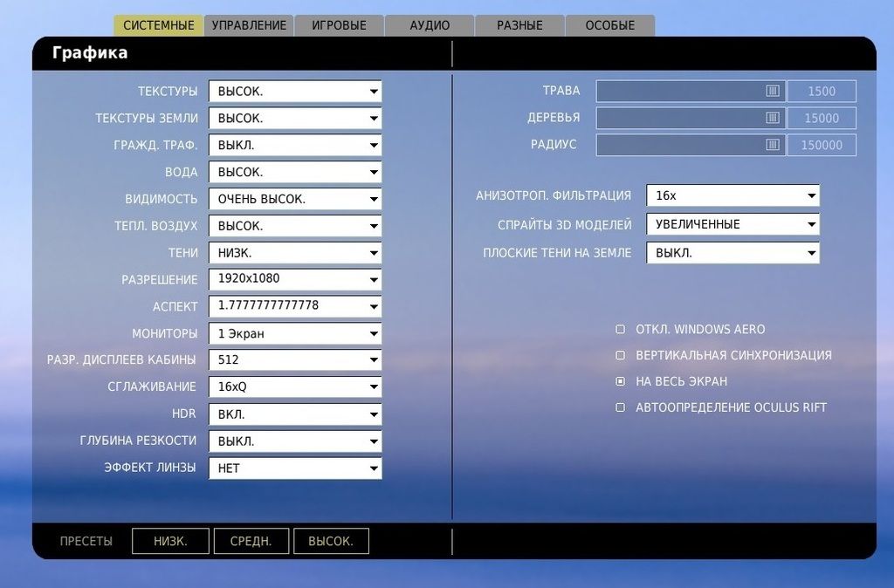Screen dimensions: 894x588
Task: Enable АВТООПРЕДЕЛЕНИЕ OCULUS RIFT
Action: pyautogui.click(x=620, y=407)
